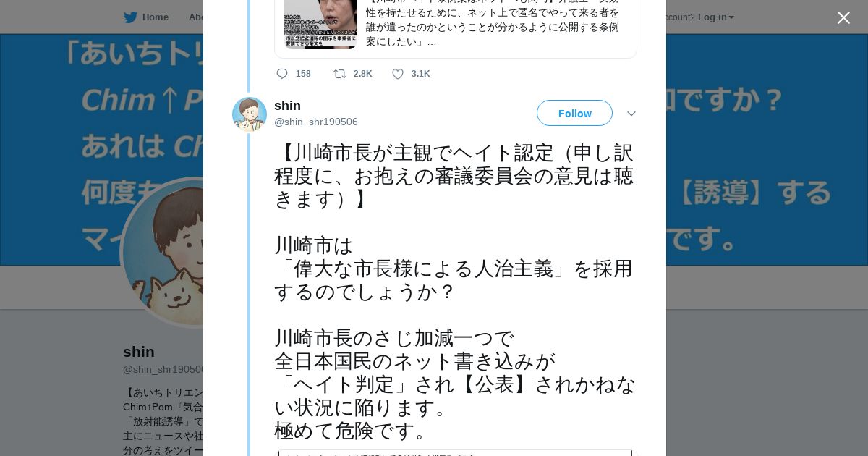Click the reply speech bubble icon
The height and width of the screenshot is (456, 868).
coord(282,74)
